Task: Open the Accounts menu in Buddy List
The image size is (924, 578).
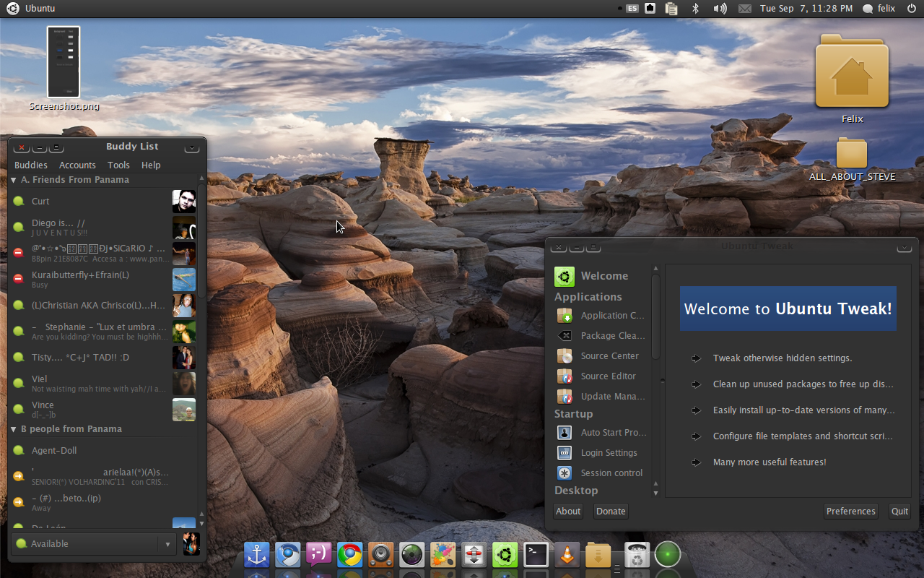Action: point(77,165)
